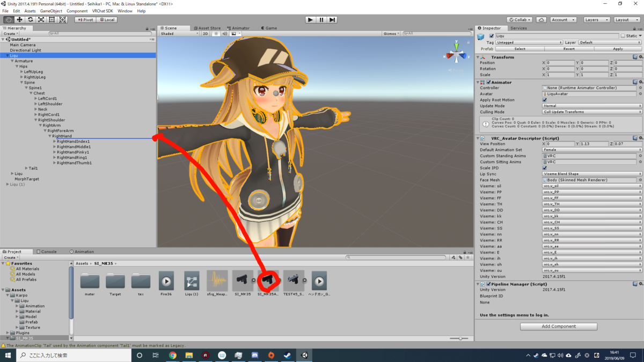Toggle 2D view mode in Scene
This screenshot has height=362, width=644.
point(205,33)
